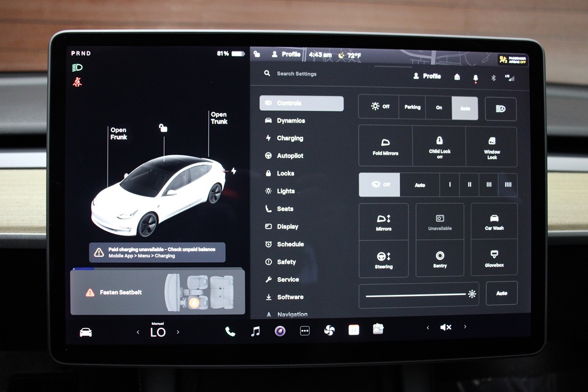Screen dimensions: 588x392
Task: Tap the Bluetooth icon
Action: point(493,78)
